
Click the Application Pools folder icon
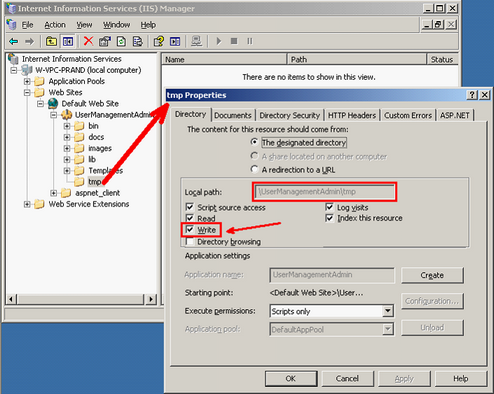[x=39, y=81]
